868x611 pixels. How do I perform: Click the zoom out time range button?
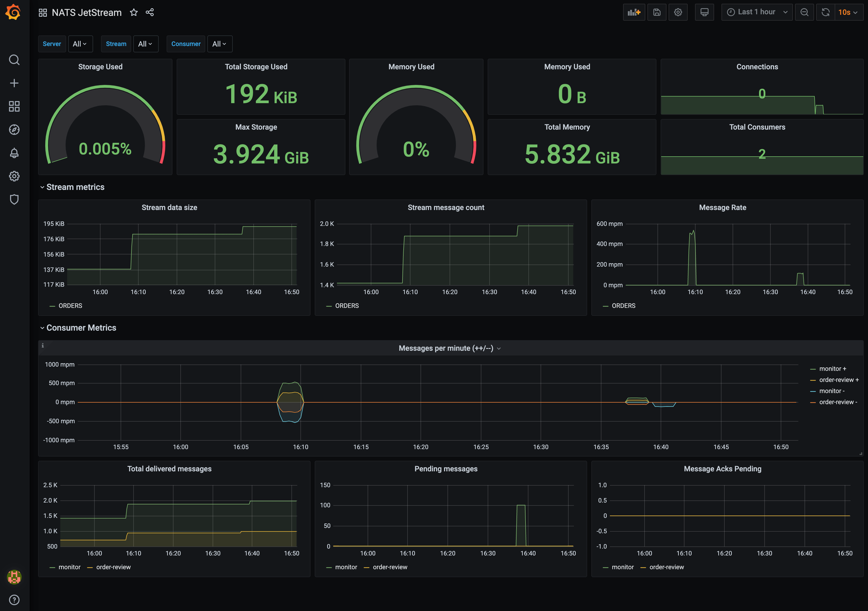click(804, 12)
